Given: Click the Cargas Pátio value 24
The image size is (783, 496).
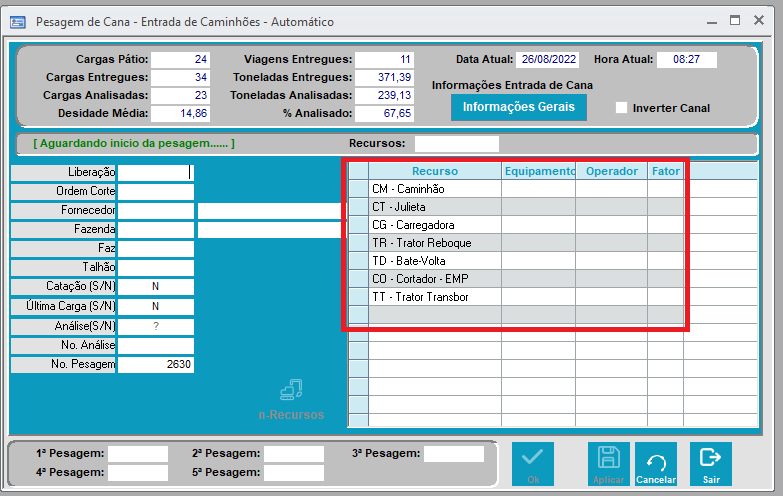Looking at the screenshot, I should click(x=180, y=59).
